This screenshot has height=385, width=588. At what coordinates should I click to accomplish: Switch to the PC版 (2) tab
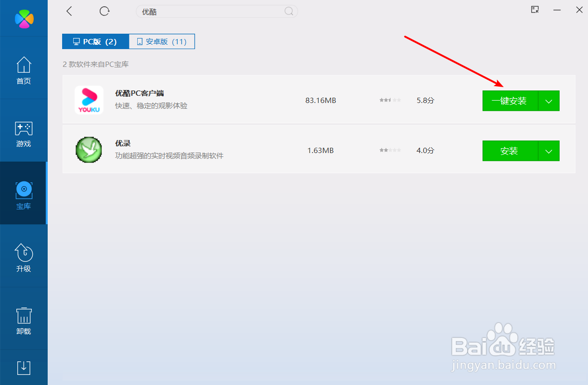(96, 41)
